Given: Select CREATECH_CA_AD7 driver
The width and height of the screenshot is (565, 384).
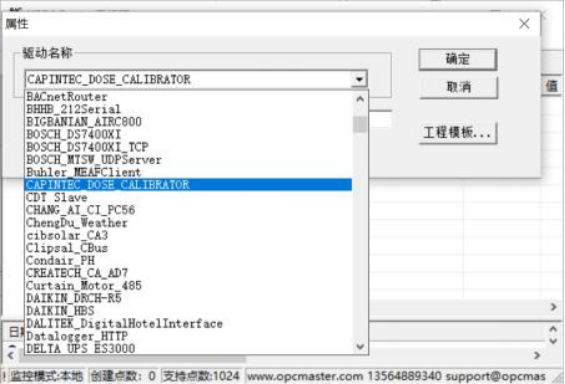Looking at the screenshot, I should pyautogui.click(x=188, y=273).
